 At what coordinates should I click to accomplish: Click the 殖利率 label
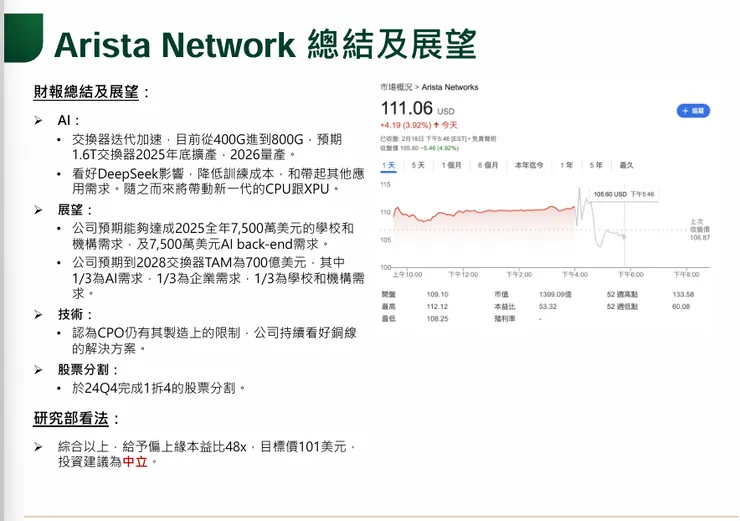point(505,319)
